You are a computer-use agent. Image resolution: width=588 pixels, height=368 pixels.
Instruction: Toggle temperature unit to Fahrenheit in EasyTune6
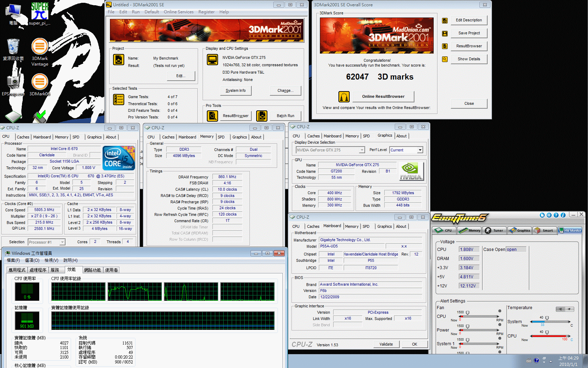click(x=569, y=309)
